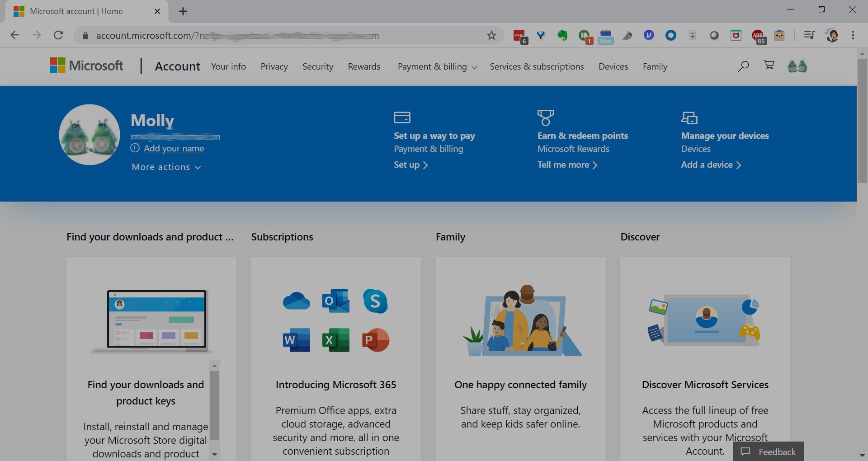
Task: Click Molly's profile picture
Action: 90,135
